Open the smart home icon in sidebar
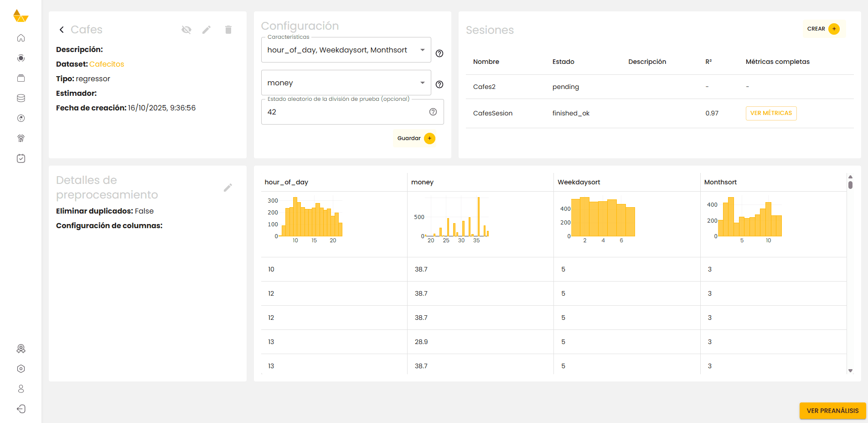 pyautogui.click(x=21, y=138)
